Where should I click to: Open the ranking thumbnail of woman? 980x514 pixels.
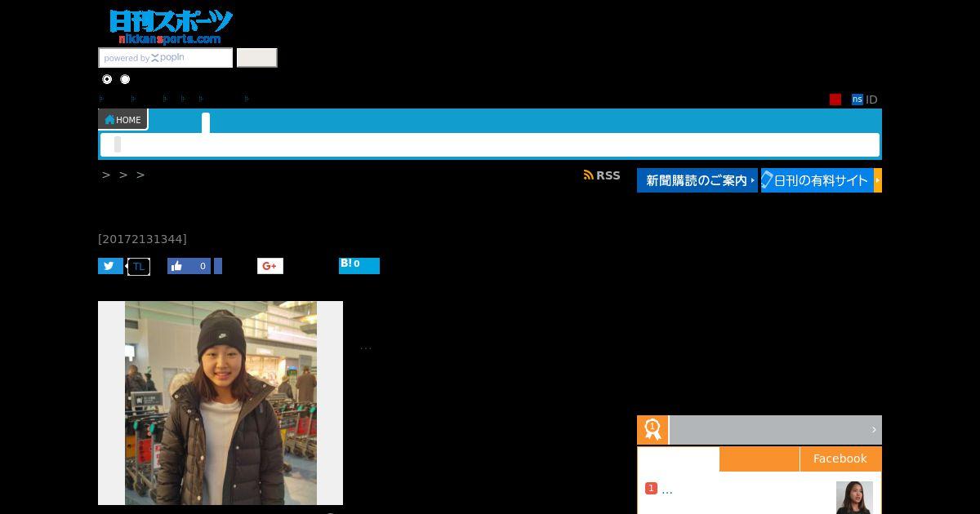tap(854, 498)
